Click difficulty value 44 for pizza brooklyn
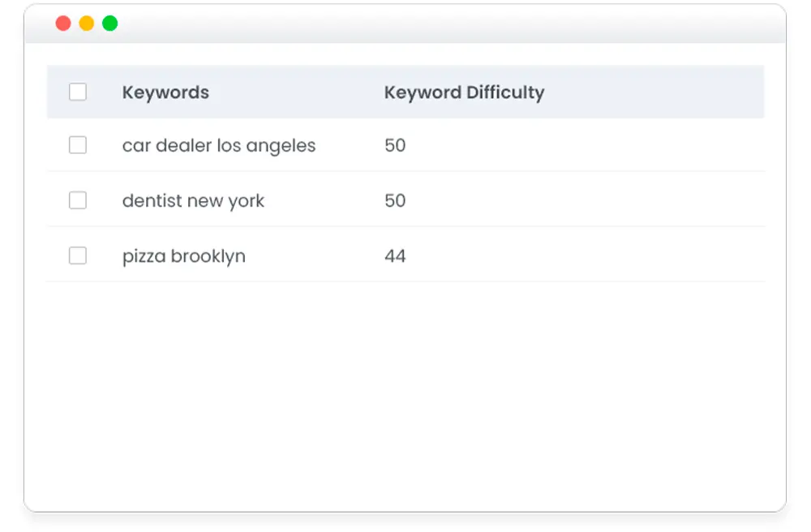811x532 pixels. (x=395, y=256)
